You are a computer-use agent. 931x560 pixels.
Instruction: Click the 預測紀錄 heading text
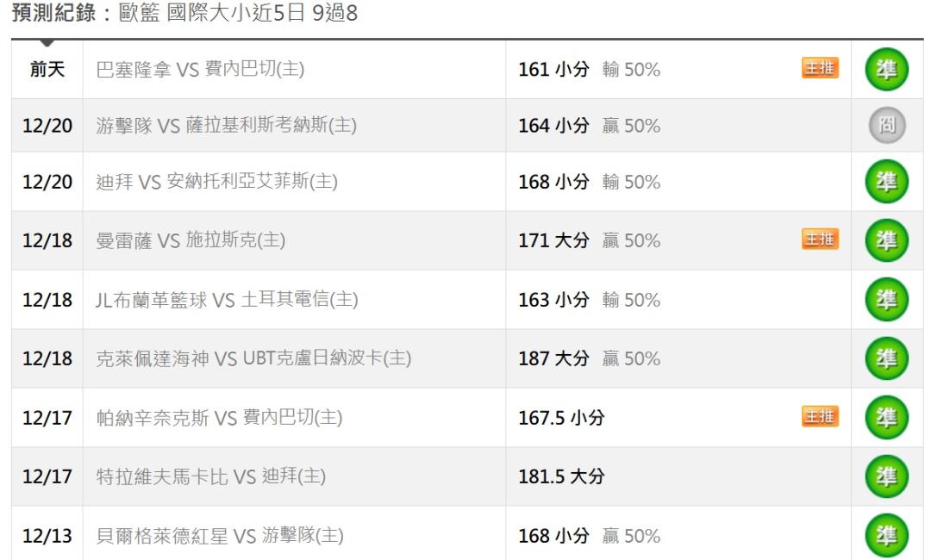(x=50, y=15)
